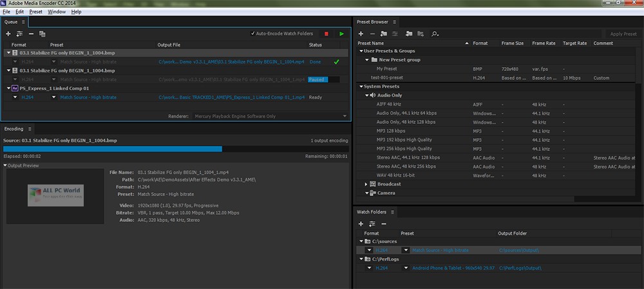Screen dimensions: 644x289
Task: Select the Queue panel tab
Action: click(x=11, y=22)
